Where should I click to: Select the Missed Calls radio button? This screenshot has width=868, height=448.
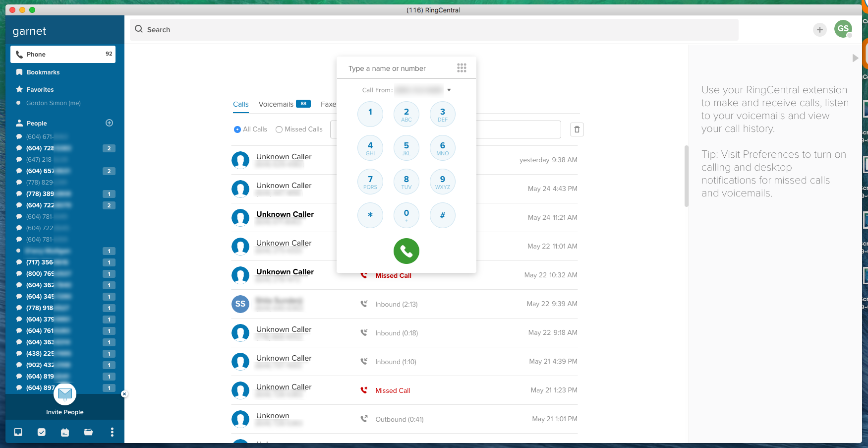point(279,129)
